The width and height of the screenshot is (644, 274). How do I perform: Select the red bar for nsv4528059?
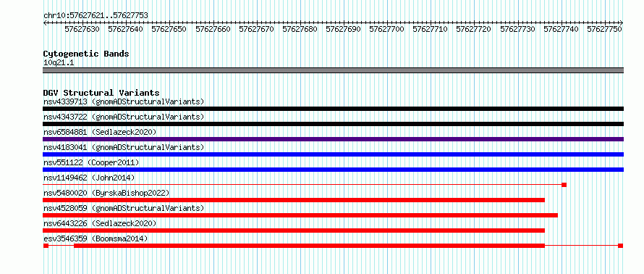coord(300,215)
